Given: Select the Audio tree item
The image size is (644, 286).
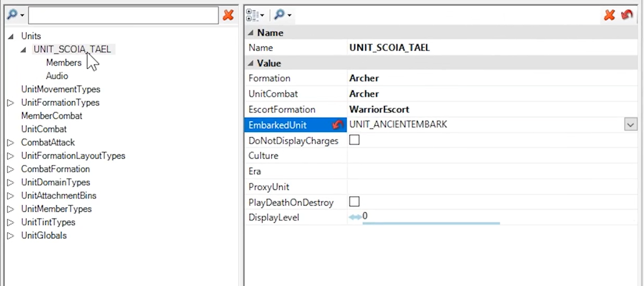Looking at the screenshot, I should (x=57, y=76).
